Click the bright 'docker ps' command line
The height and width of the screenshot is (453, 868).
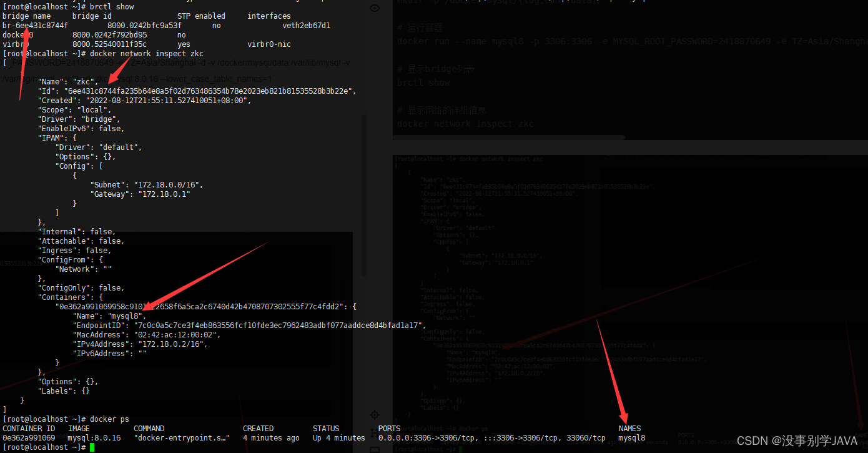pyautogui.click(x=110, y=419)
